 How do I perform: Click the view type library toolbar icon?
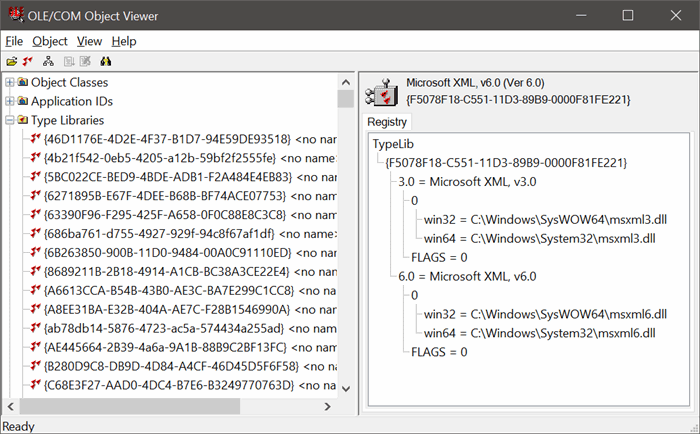point(28,62)
